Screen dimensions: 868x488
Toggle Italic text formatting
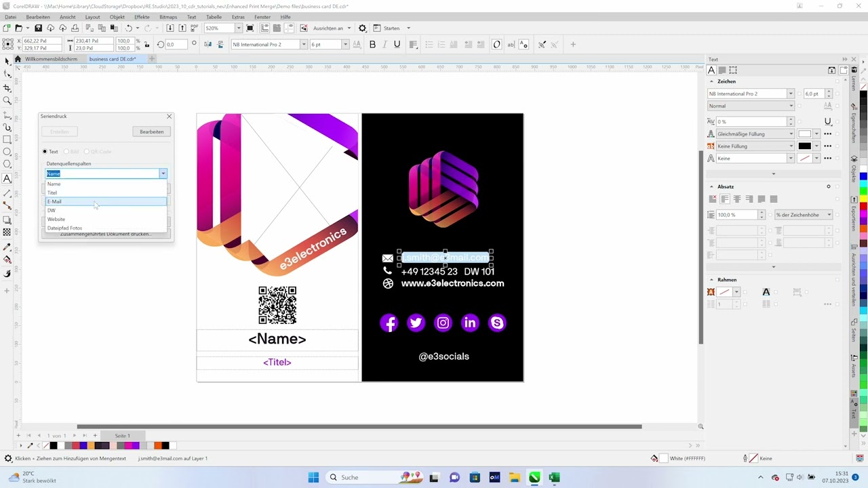point(384,45)
